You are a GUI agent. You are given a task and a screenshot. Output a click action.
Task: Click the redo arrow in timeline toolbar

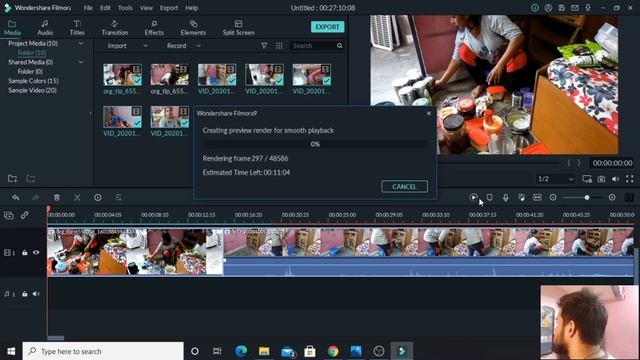[x=36, y=198]
